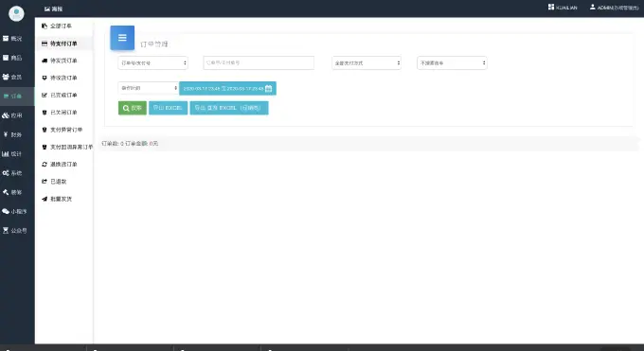The height and width of the screenshot is (351, 644).
Task: Expand the 全部支付方式 payment method dropdown
Action: click(x=367, y=62)
